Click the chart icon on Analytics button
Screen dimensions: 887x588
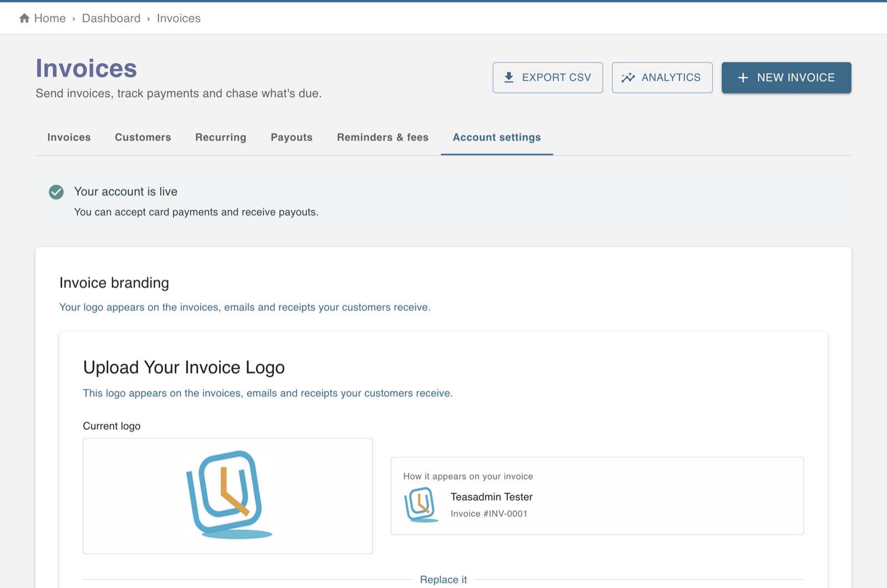pyautogui.click(x=628, y=78)
